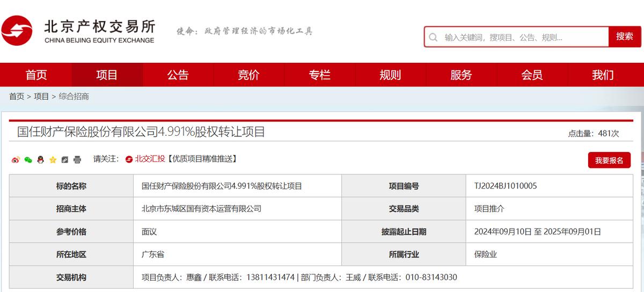Click the 【优质项目精准推送】 text
644x292 pixels.
click(202, 159)
